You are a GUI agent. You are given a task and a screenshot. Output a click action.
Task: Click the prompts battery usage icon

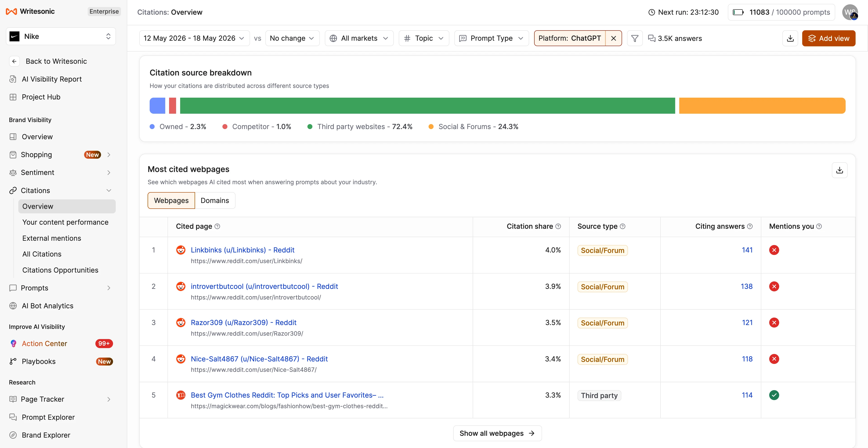[738, 12]
